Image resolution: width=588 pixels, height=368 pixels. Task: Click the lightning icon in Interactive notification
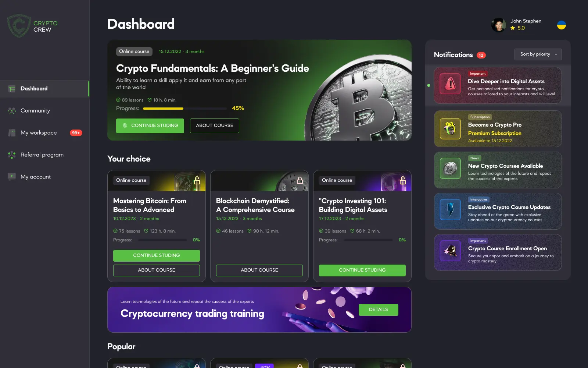coord(450,210)
